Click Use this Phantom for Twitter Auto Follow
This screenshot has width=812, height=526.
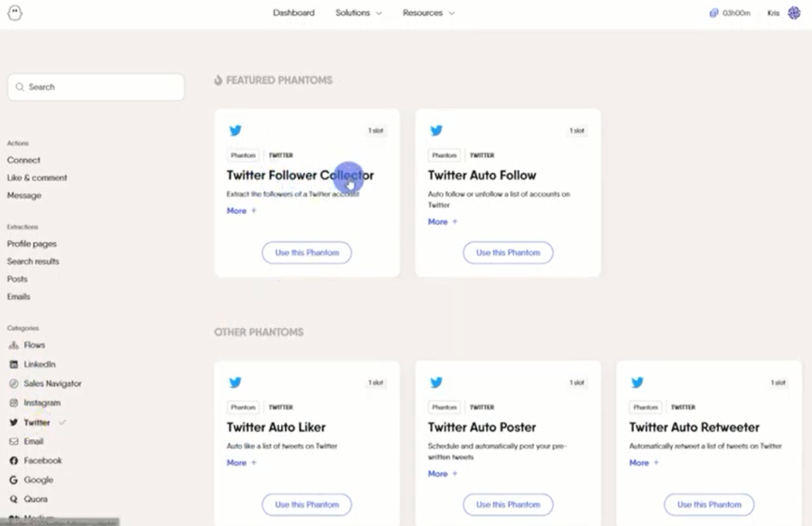point(508,253)
